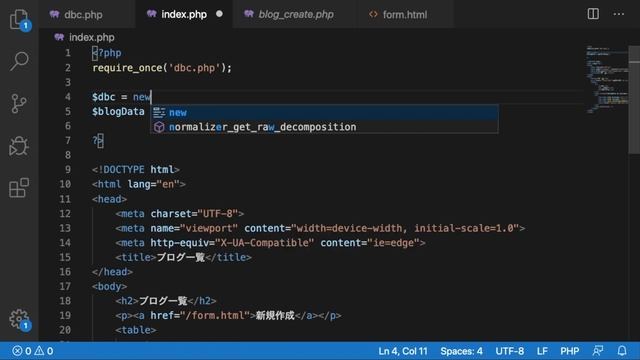
Task: Click line number 15 in the gutter
Action: 65,257
